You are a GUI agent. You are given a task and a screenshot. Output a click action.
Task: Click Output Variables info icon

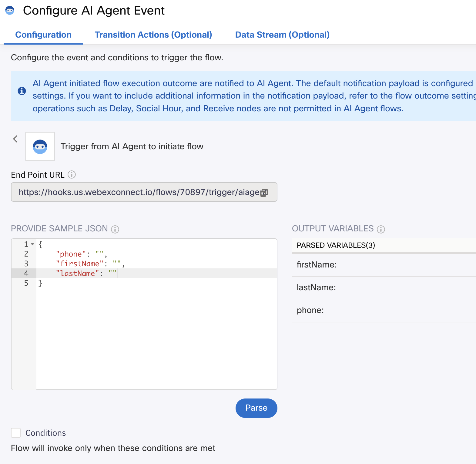(381, 229)
